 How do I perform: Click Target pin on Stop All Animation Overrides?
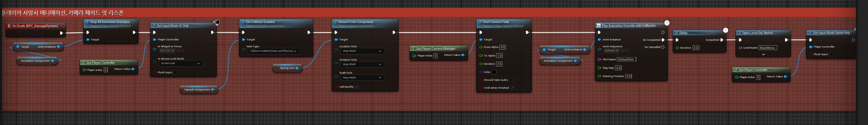(88, 40)
